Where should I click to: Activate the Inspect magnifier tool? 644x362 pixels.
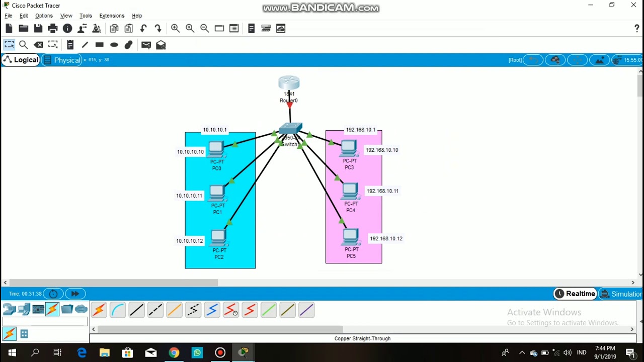coord(23,45)
